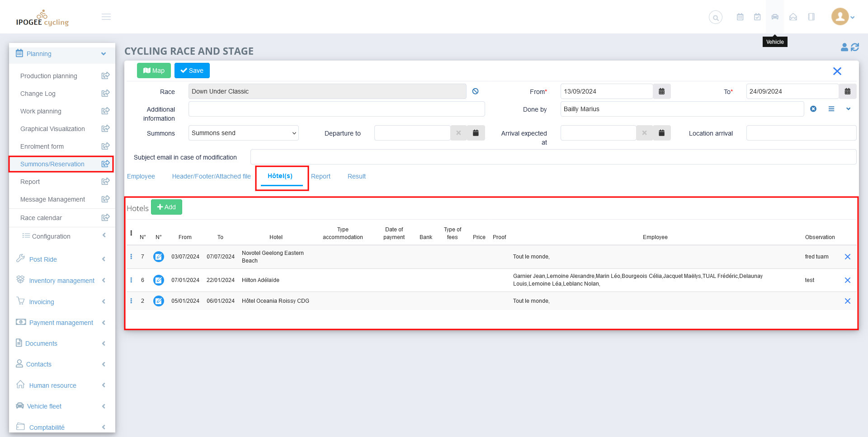Open the From date calendar picker
Viewport: 868px width, 437px height.
tap(661, 91)
